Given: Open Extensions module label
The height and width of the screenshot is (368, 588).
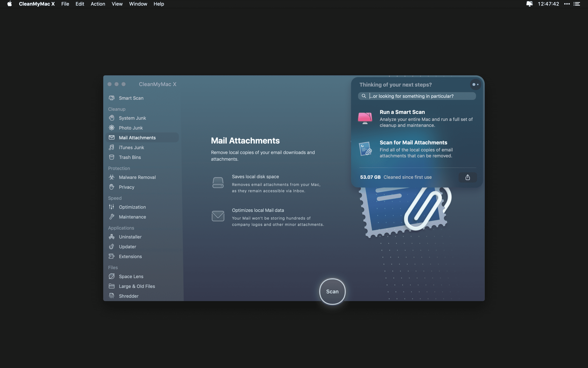Looking at the screenshot, I should 130,256.
